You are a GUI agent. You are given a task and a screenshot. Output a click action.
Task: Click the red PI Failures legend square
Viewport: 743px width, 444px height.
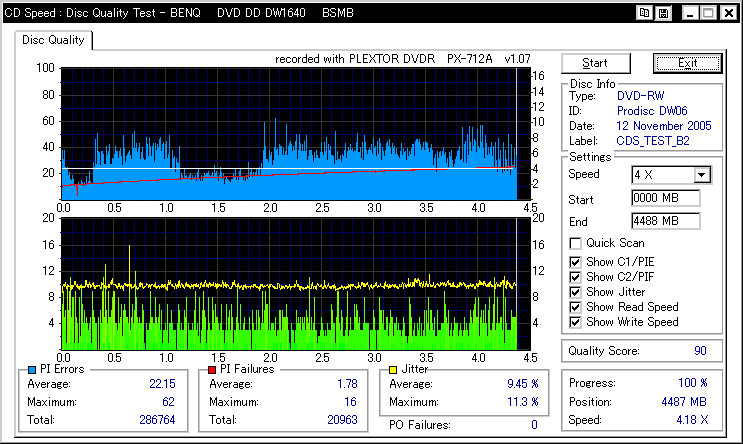tap(212, 370)
